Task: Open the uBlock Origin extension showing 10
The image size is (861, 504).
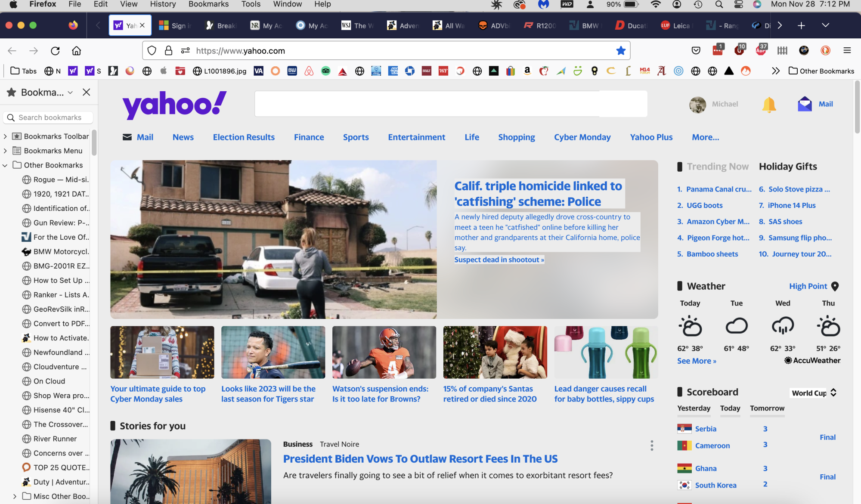Action: pos(740,50)
